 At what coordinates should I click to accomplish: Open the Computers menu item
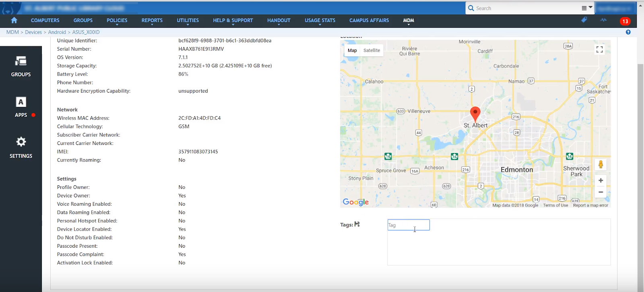point(45,20)
